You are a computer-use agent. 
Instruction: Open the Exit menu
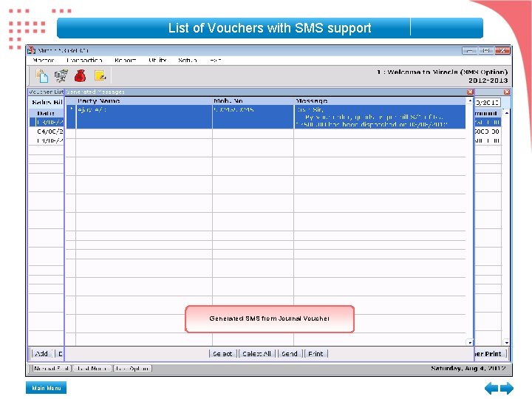tap(216, 61)
